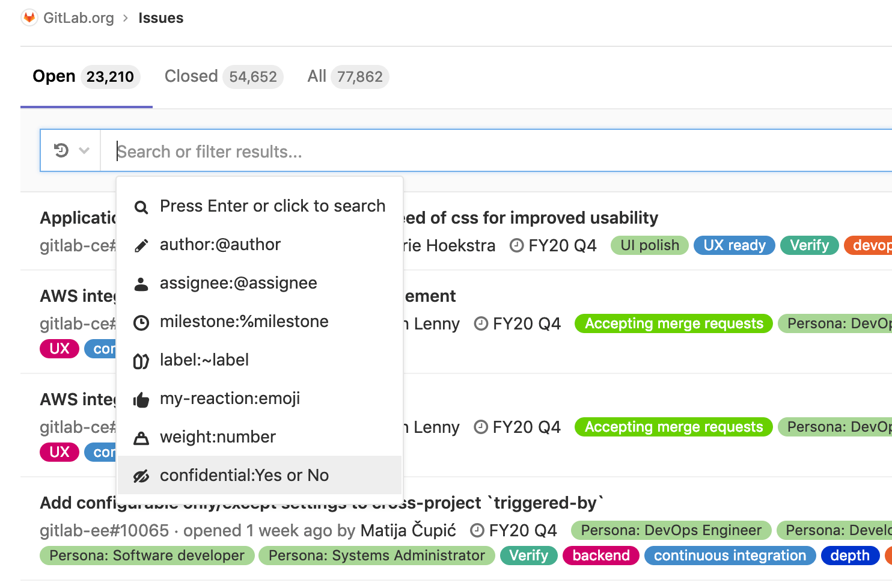Click the GitLab fox logo icon

tap(29, 17)
